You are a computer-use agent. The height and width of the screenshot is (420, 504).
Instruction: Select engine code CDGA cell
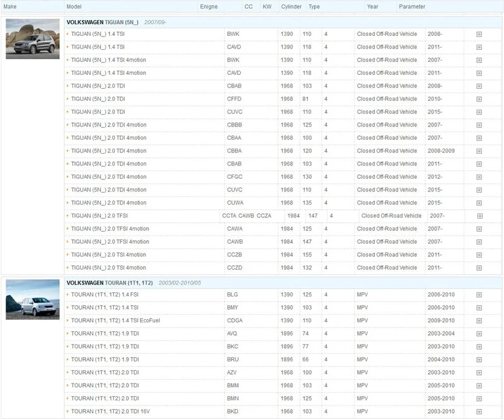(x=234, y=321)
